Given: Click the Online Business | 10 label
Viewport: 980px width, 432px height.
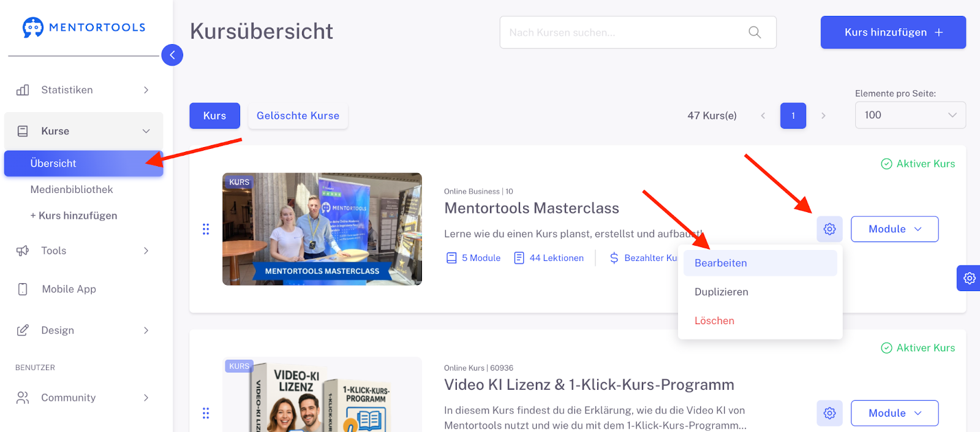Looking at the screenshot, I should click(478, 192).
